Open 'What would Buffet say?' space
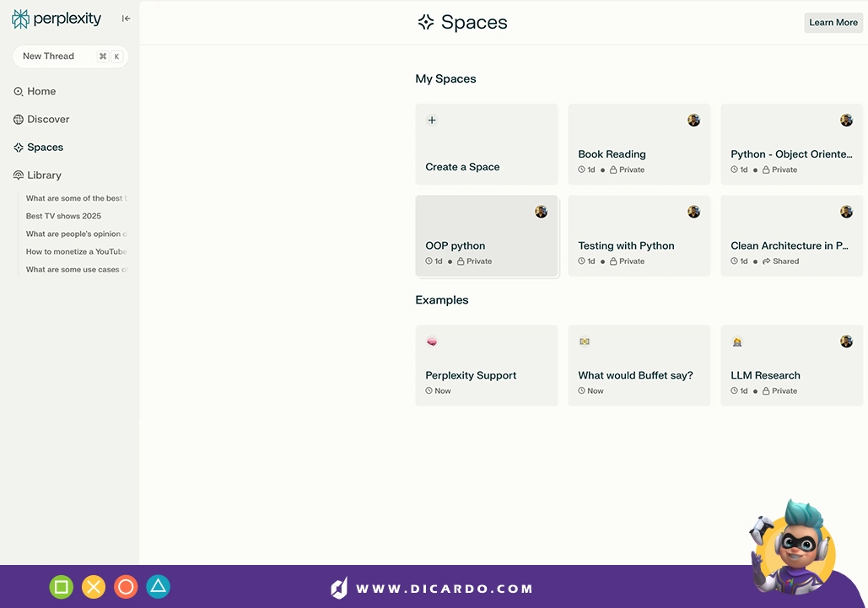 click(x=639, y=365)
